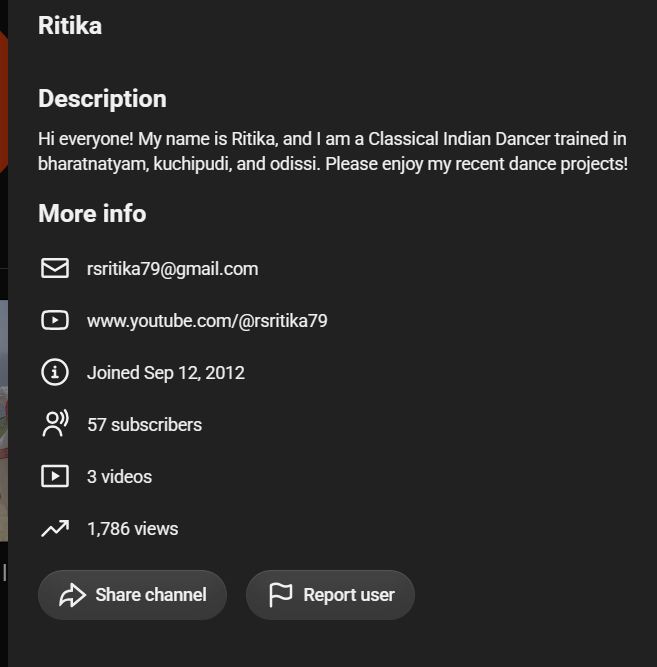Click the Description heading
Screen dimensions: 657x667
pyautogui.click(x=103, y=99)
